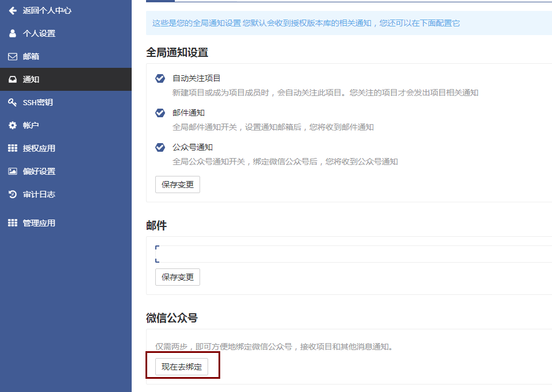Select the inbox icon beside 通知

(13, 79)
